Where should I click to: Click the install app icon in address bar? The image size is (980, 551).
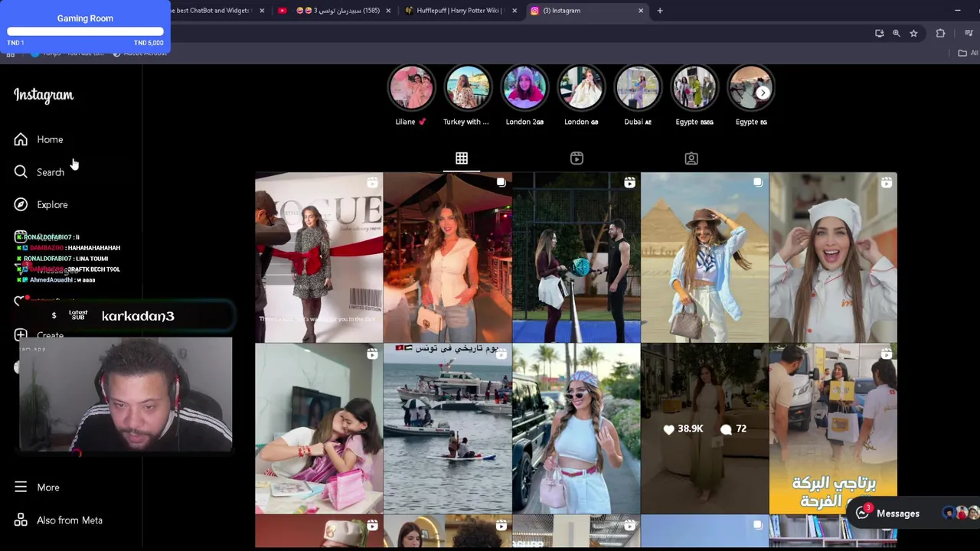pos(880,33)
